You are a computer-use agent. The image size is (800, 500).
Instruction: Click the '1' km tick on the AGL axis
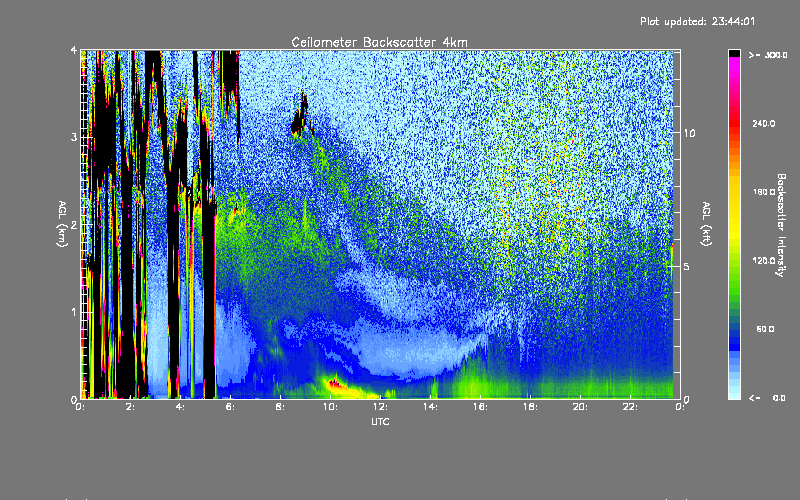coord(74,312)
